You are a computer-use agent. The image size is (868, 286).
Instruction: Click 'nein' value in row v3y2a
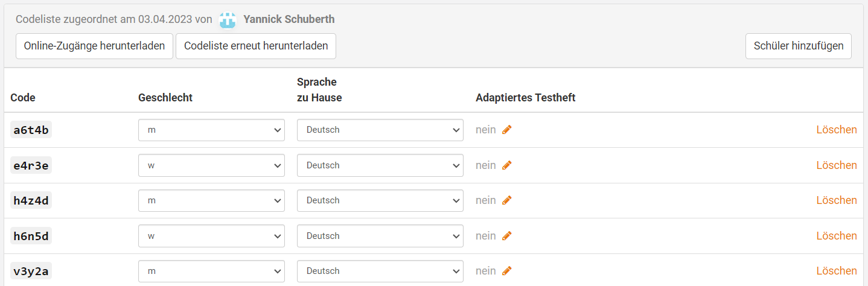coord(486,271)
